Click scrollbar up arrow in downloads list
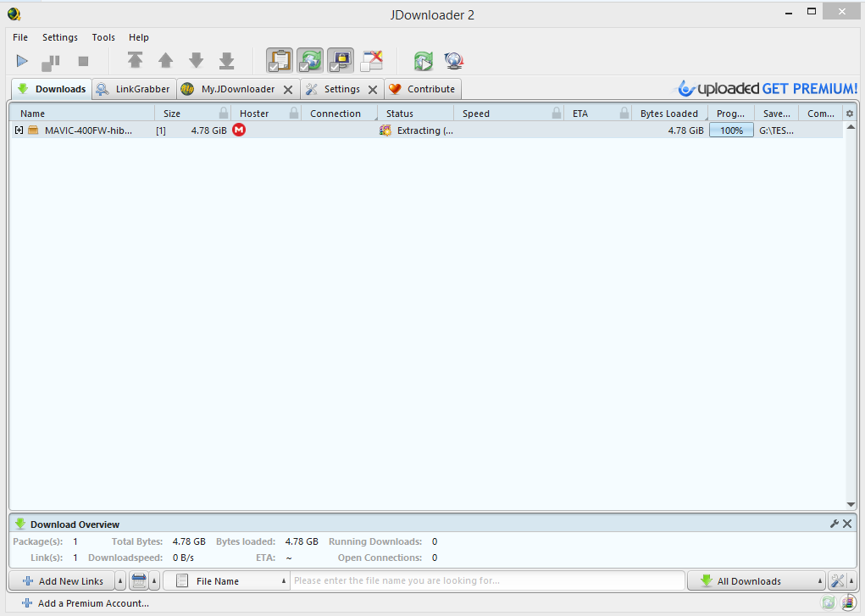The width and height of the screenshot is (865, 616). point(851,127)
